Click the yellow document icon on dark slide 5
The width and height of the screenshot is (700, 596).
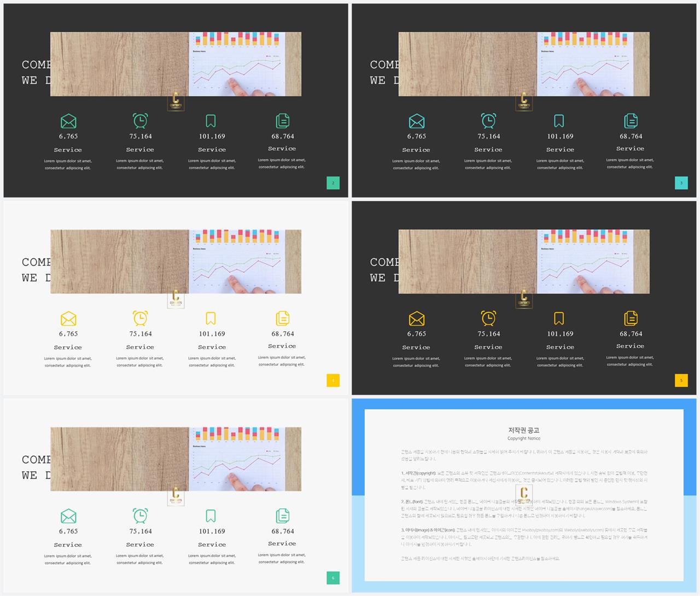coord(631,318)
